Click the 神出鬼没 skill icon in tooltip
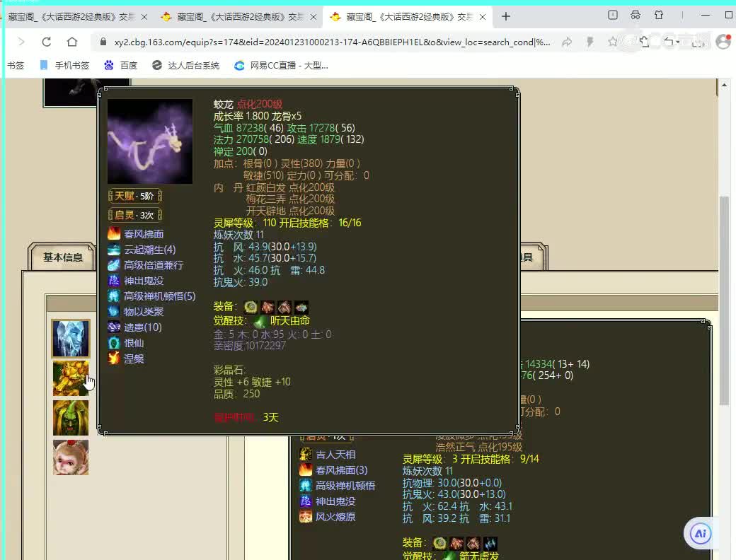 [114, 281]
